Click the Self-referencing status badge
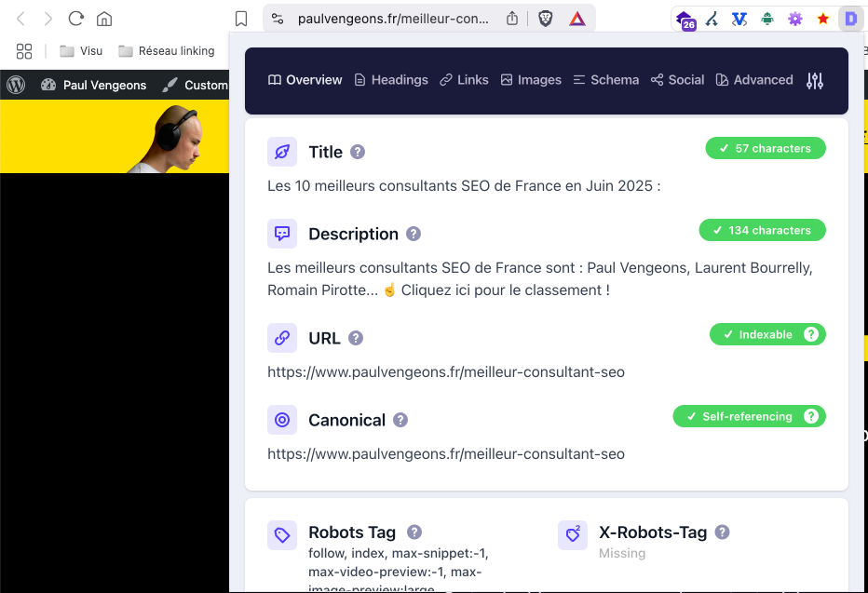The width and height of the screenshot is (868, 593). tap(749, 416)
